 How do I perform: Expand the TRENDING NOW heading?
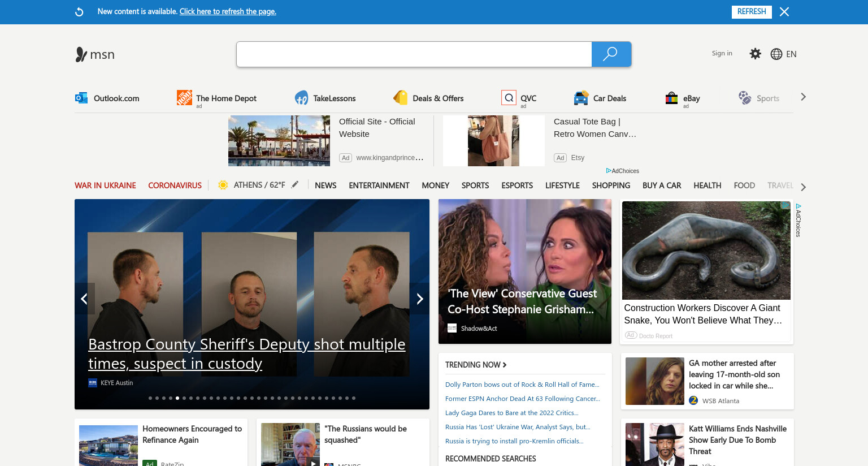pyautogui.click(x=476, y=365)
